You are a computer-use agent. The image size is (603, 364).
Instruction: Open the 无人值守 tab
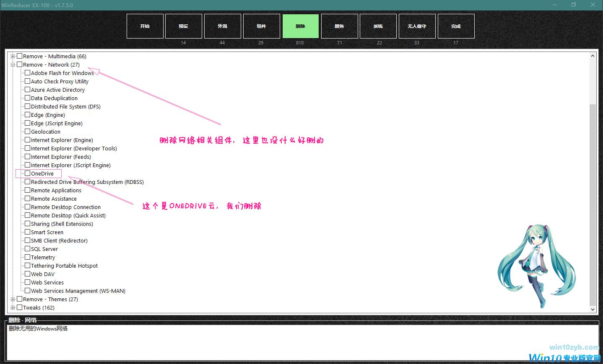pos(417,26)
